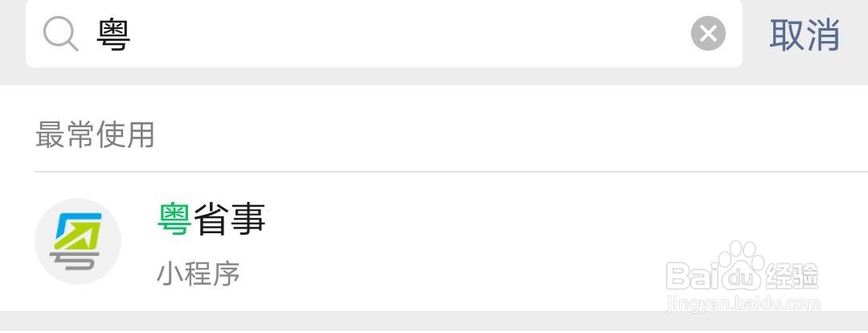The height and width of the screenshot is (333, 868).
Task: Click the round avatar with green arrow logo
Action: (x=78, y=240)
